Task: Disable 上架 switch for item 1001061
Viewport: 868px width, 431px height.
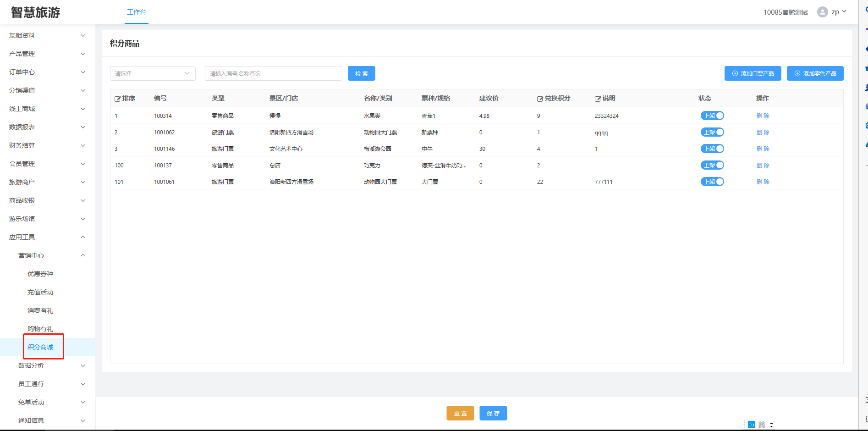Action: pyautogui.click(x=712, y=182)
